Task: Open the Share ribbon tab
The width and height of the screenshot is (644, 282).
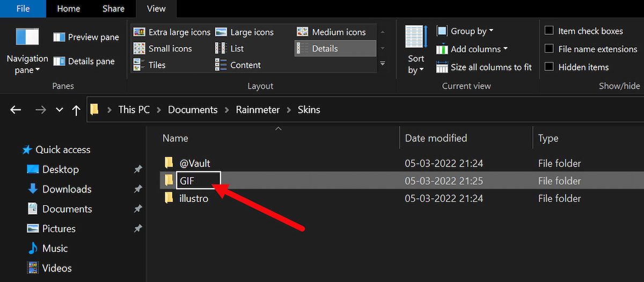Action: (113, 9)
